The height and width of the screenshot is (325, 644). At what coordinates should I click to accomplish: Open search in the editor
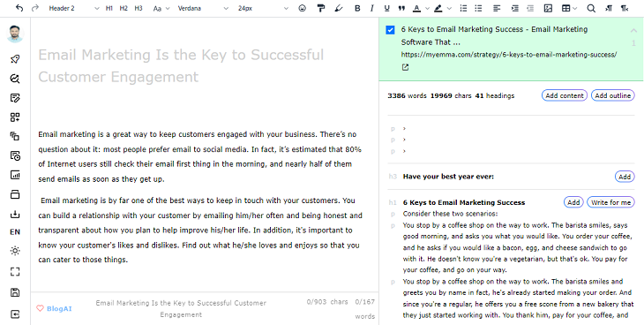(x=591, y=8)
